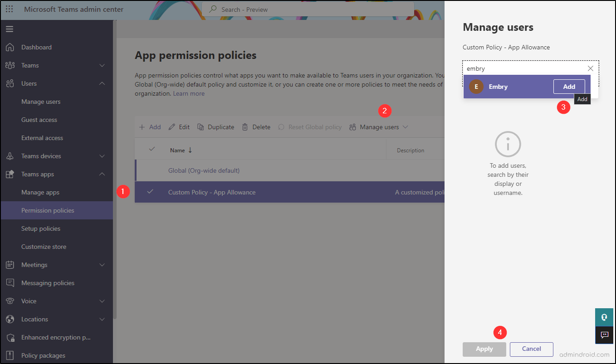Open Teams devices via its sidebar icon
Viewport: 616px width, 364px height.
pyautogui.click(x=9, y=156)
